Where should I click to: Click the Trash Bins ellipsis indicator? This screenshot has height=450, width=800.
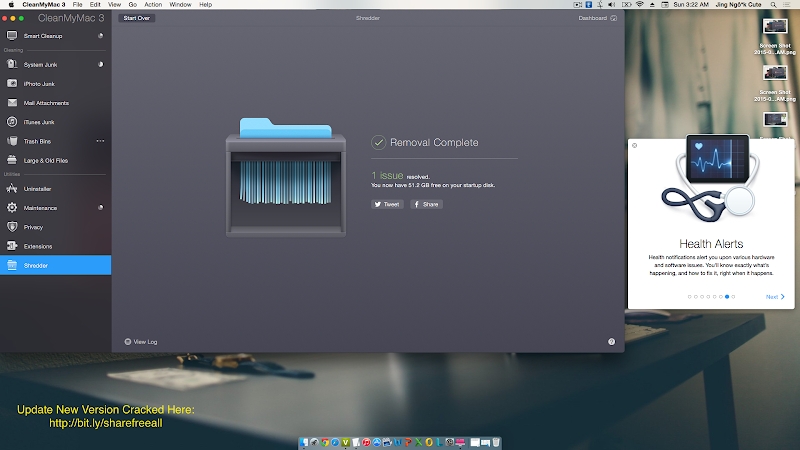[x=101, y=141]
